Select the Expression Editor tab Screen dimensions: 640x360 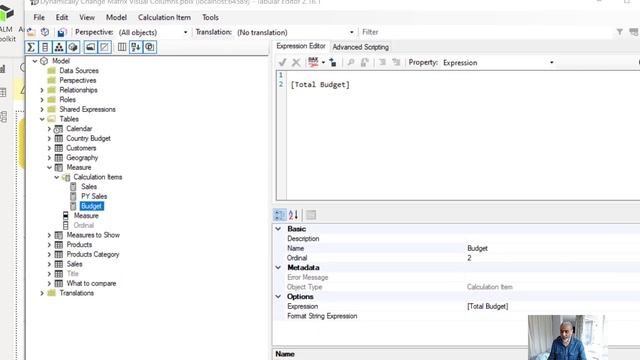point(301,46)
